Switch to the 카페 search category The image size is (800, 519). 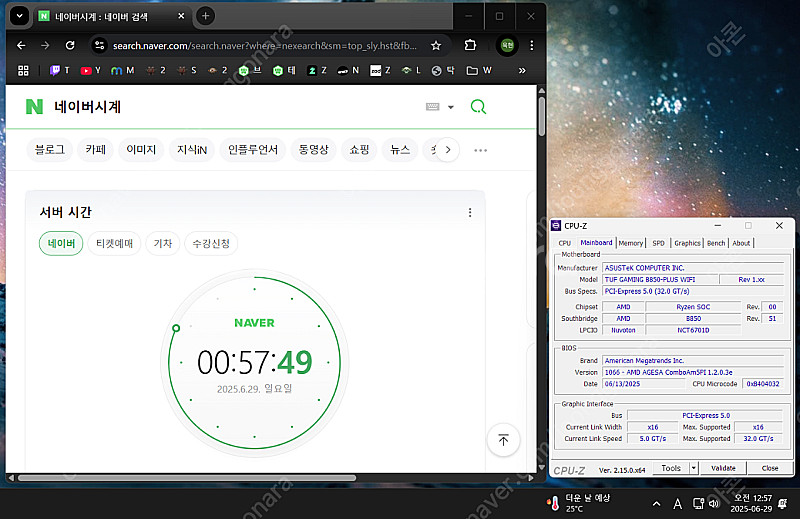click(x=95, y=150)
